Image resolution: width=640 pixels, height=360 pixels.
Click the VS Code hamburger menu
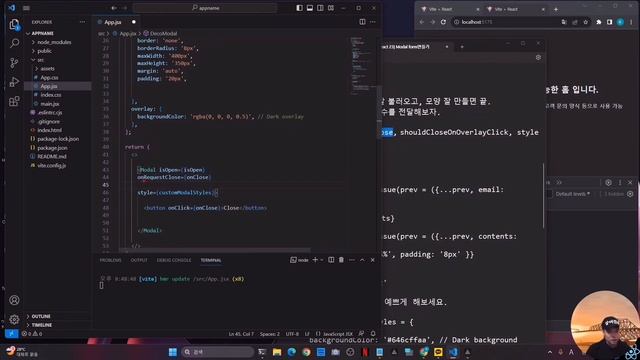pyautogui.click(x=26, y=8)
